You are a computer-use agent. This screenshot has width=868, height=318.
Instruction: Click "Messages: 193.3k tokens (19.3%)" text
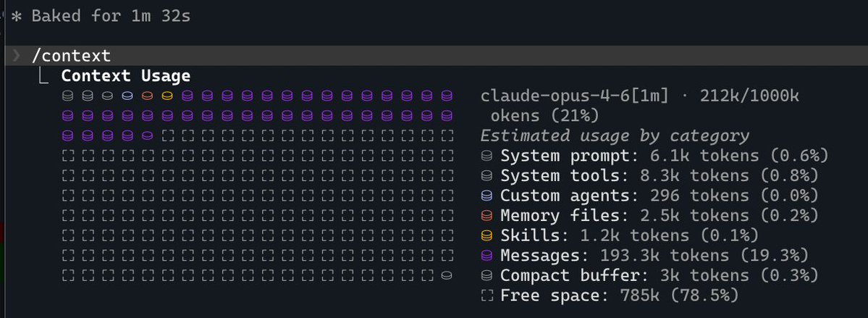[x=654, y=256]
